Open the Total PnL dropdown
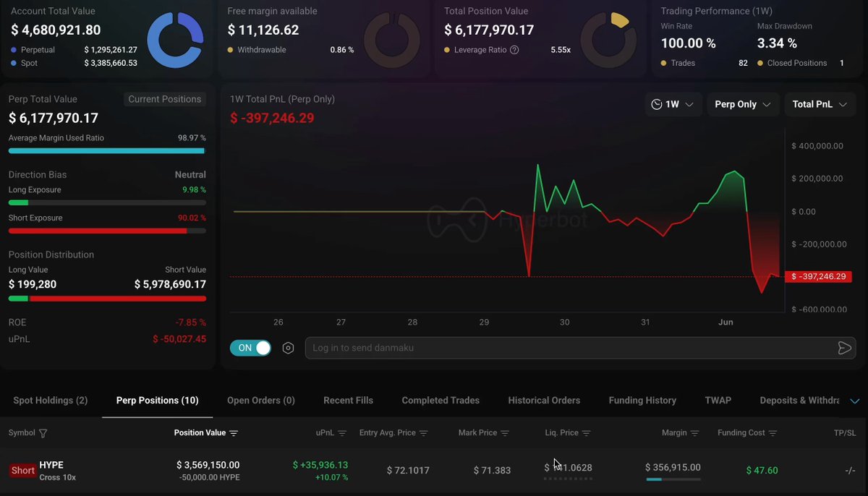868x496 pixels. point(820,104)
